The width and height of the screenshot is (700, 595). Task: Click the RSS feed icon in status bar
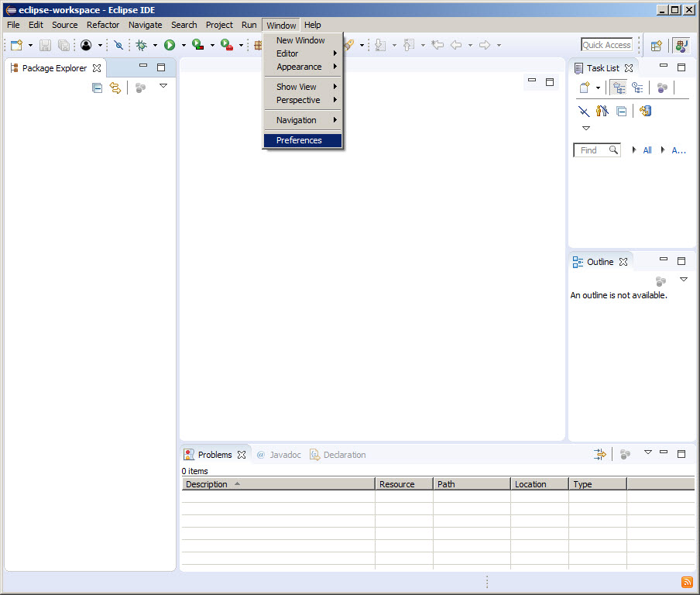click(686, 583)
